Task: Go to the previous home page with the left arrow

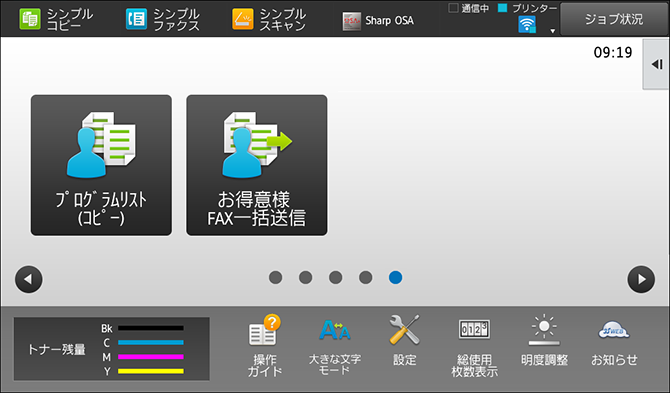Action: 29,279
